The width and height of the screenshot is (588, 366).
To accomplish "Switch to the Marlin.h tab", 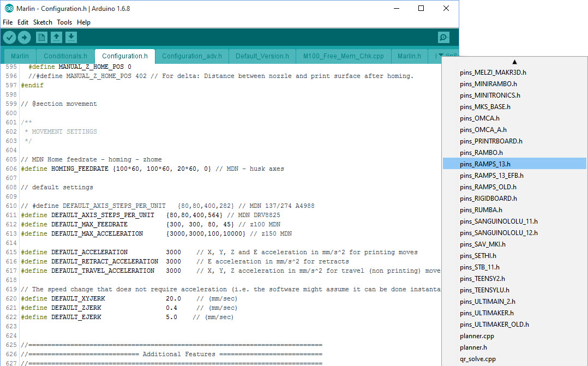I will [409, 56].
